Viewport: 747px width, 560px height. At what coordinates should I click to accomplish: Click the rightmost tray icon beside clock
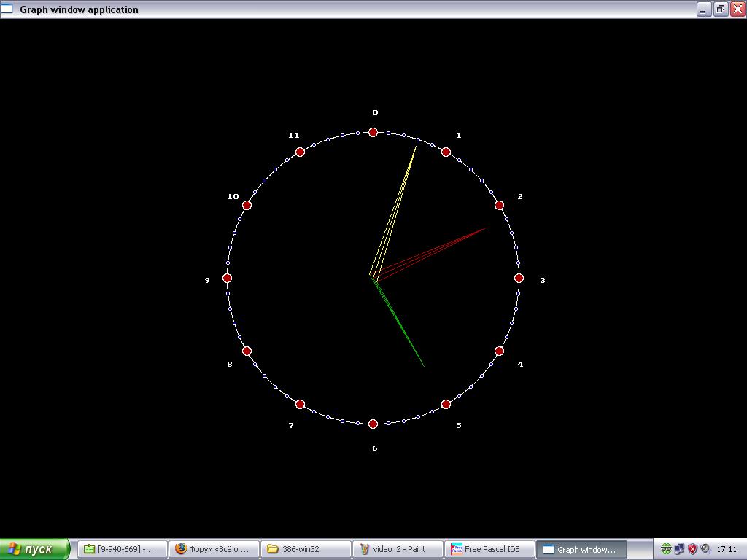point(705,549)
